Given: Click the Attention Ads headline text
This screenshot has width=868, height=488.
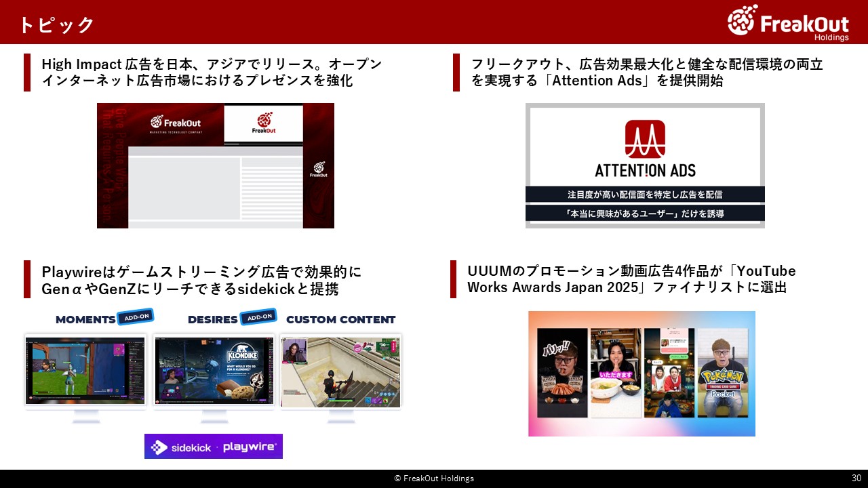Looking at the screenshot, I should (647, 73).
